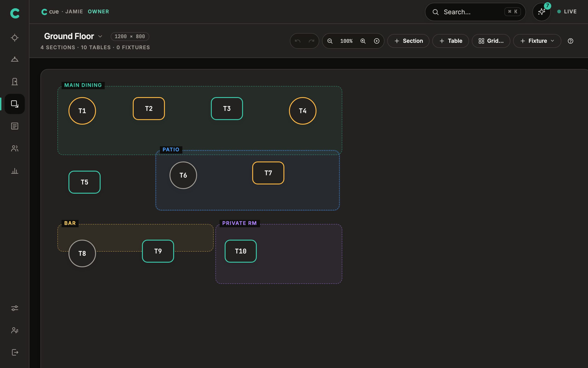This screenshot has height=368, width=588.
Task: Click the Section add button
Action: (408, 41)
